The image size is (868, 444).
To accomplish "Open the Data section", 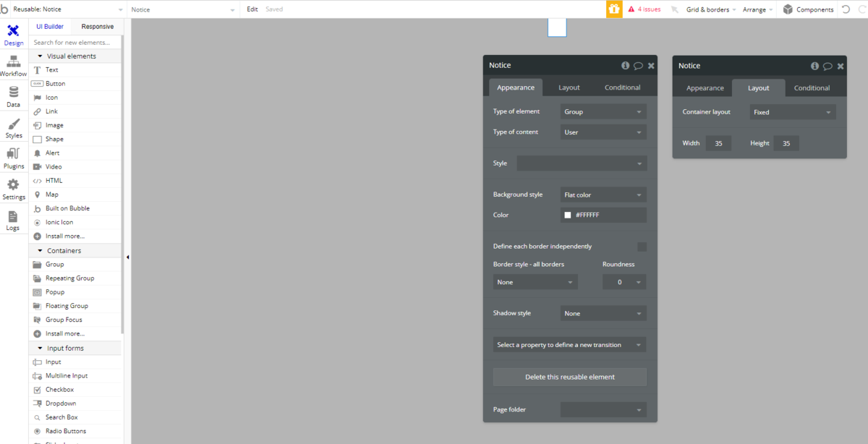I will point(13,97).
